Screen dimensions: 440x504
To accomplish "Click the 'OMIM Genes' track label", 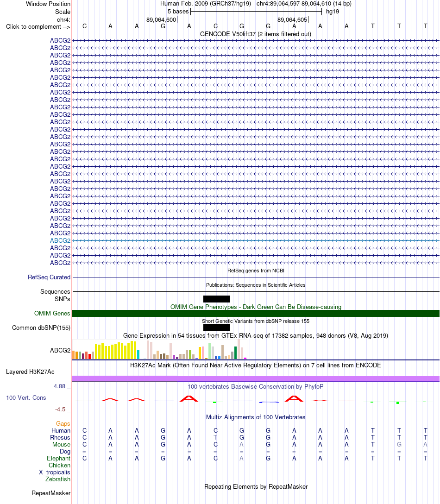I will point(52,314).
